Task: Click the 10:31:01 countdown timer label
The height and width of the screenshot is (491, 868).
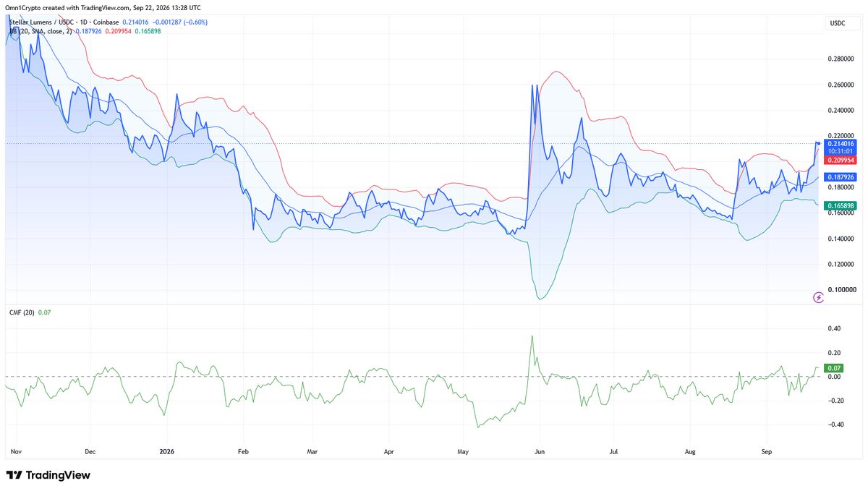Action: tap(839, 151)
